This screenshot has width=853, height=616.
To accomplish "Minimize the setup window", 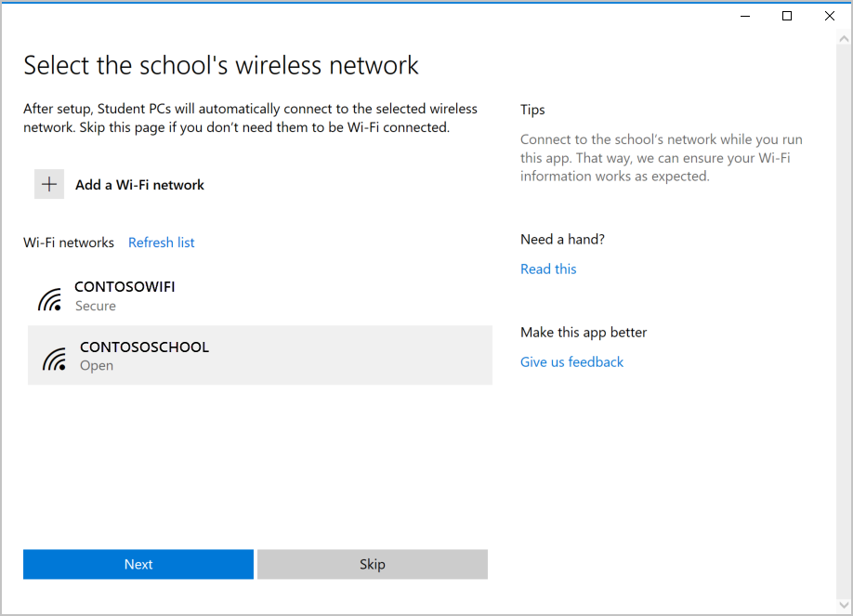I will point(744,16).
